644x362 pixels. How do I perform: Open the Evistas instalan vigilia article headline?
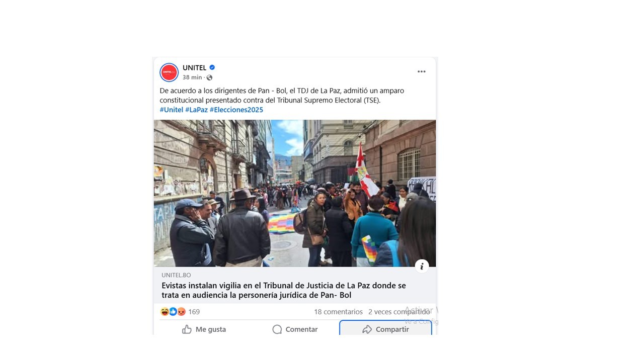(x=284, y=290)
